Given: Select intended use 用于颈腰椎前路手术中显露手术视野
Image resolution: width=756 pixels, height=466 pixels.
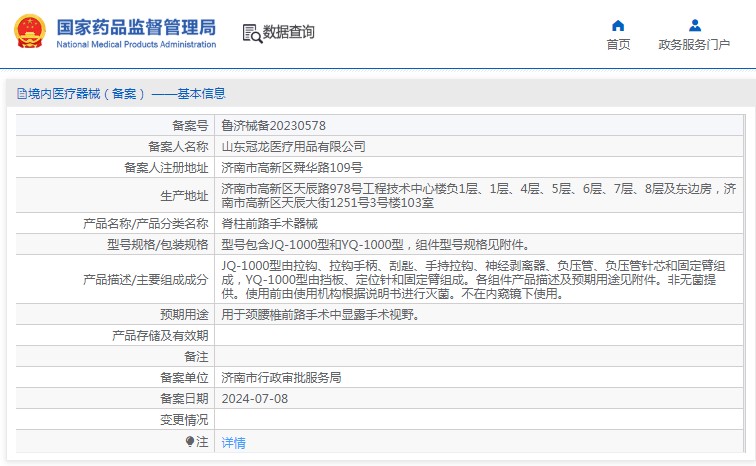Looking at the screenshot, I should click(320, 315).
